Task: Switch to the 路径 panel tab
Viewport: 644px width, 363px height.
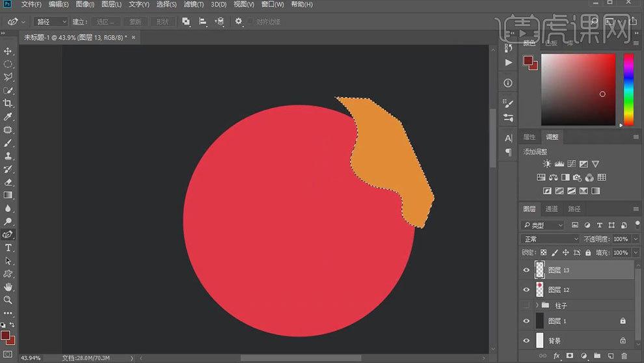Action: point(574,209)
